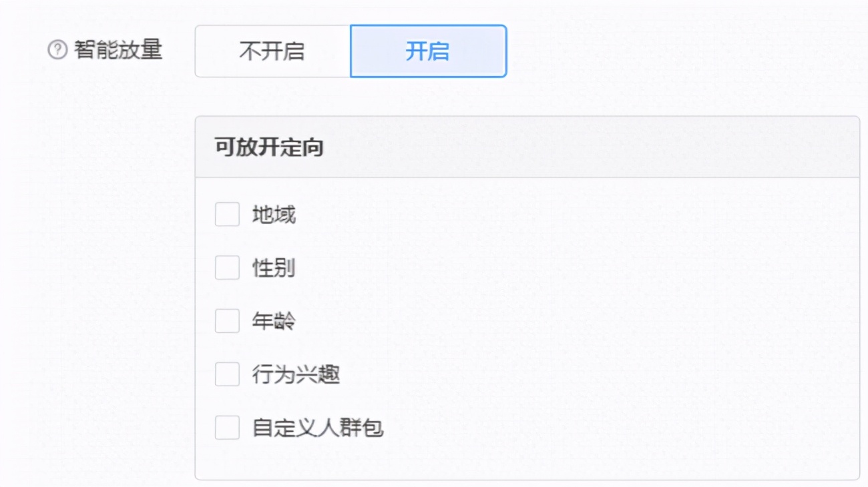
Task: Toggle off targeting expansion via 不开启 button
Action: coord(272,51)
